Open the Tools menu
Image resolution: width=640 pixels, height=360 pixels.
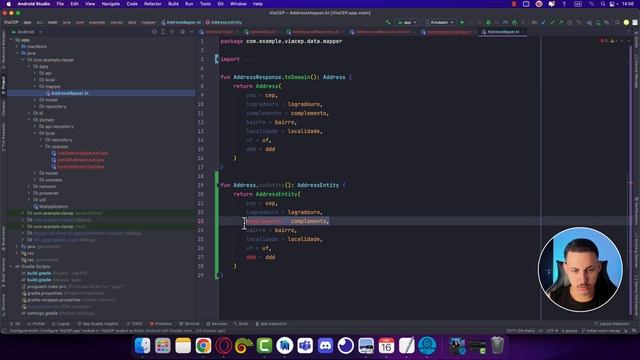coord(205,4)
